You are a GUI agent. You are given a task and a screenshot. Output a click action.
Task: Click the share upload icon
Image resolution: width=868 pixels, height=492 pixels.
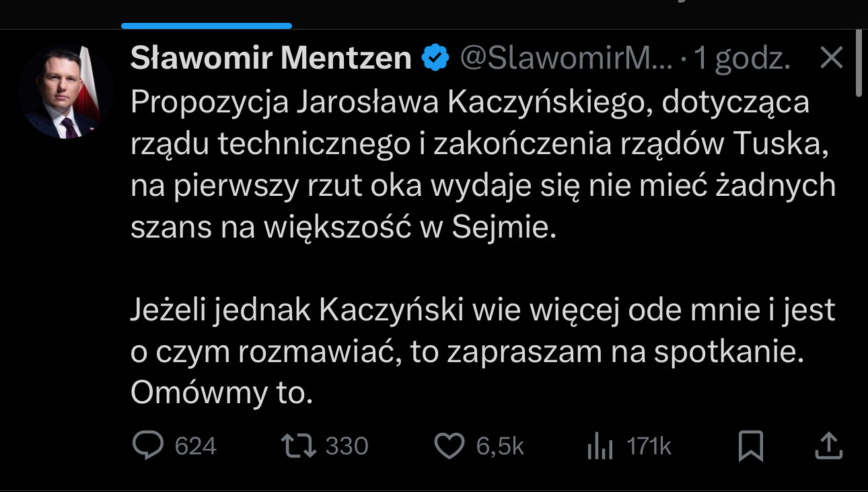(x=829, y=446)
